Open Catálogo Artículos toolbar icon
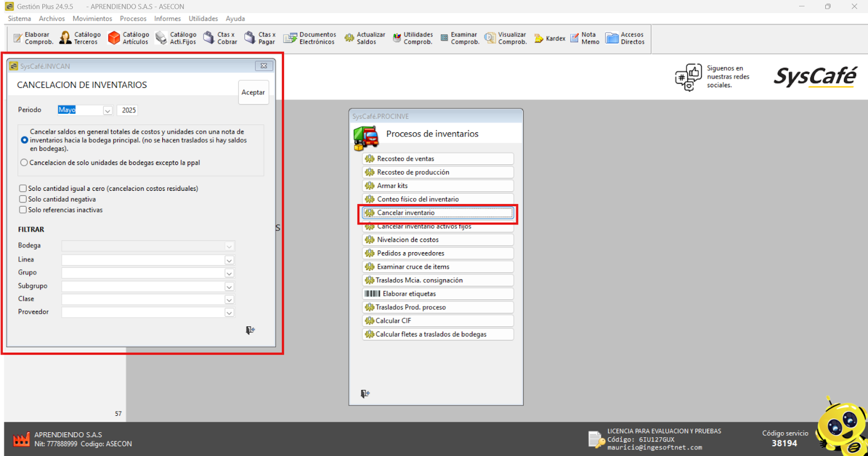 click(128, 38)
